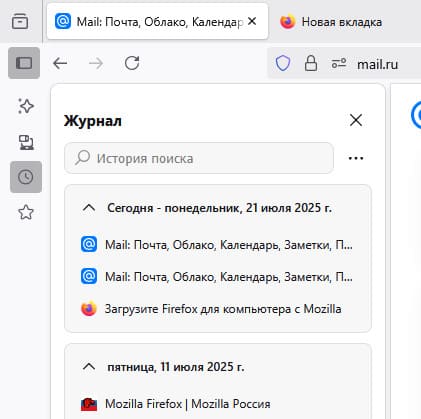Open synced tabs sidebar icon
Image resolution: width=421 pixels, height=419 pixels.
click(x=26, y=142)
